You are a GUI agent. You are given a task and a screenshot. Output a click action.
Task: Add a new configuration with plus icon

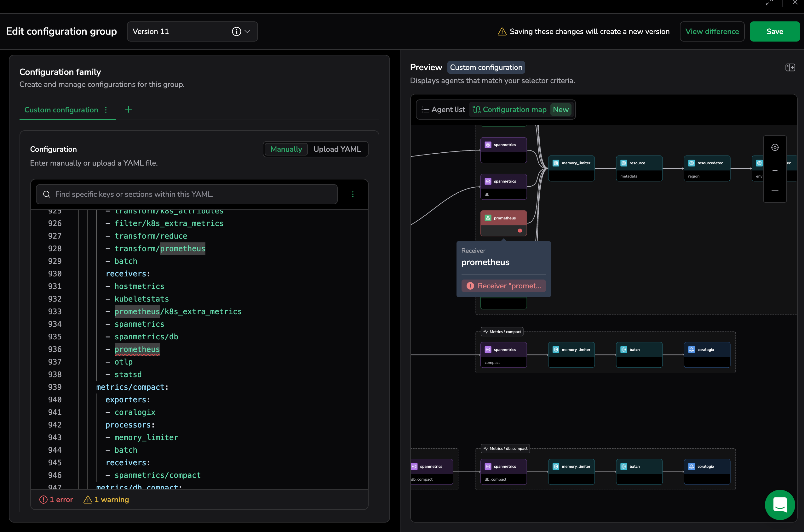[128, 109]
